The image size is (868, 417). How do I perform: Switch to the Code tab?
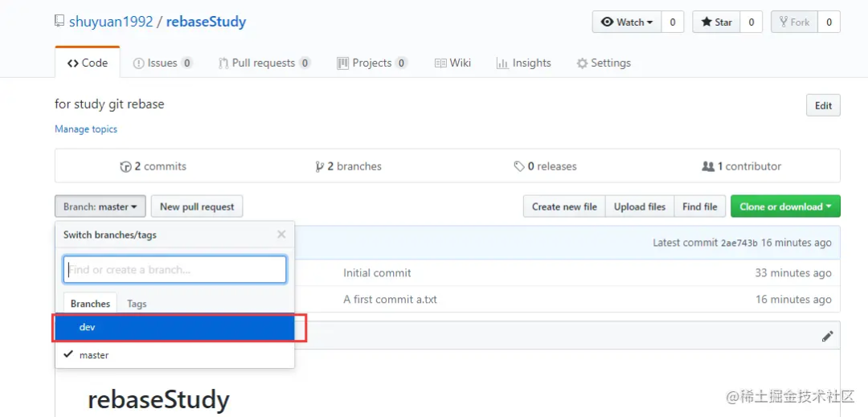tap(88, 63)
